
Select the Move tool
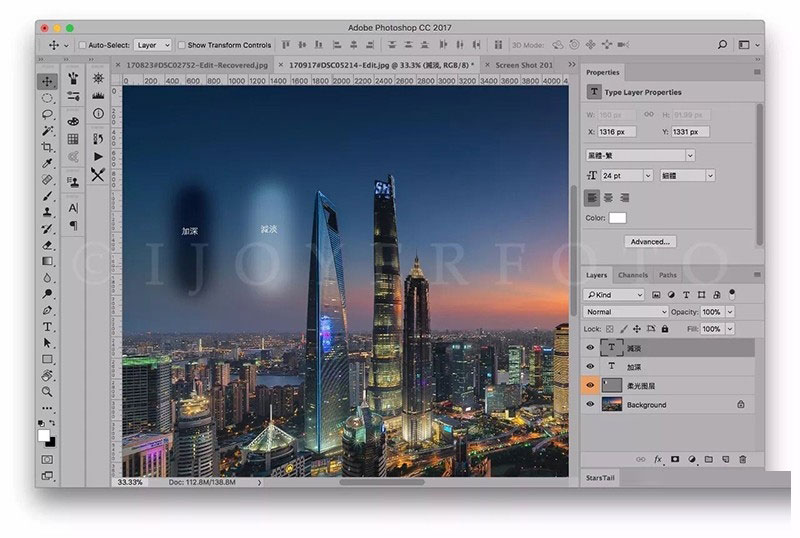coord(47,82)
